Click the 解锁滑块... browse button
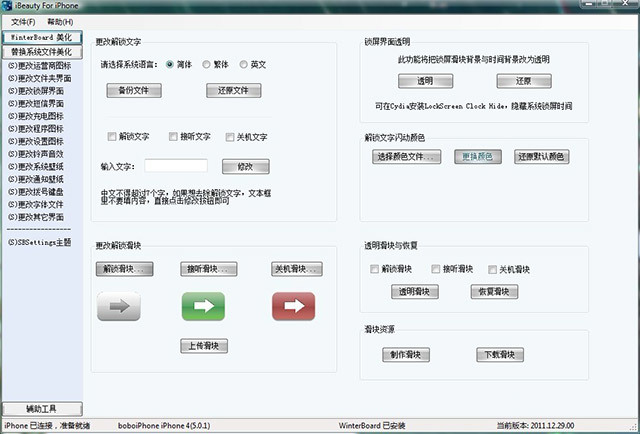 (x=124, y=269)
